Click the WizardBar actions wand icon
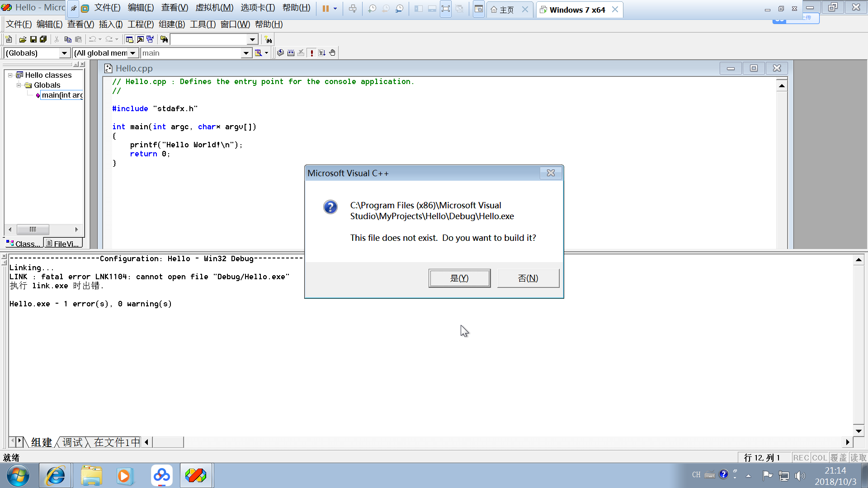868x488 pixels. [258, 53]
